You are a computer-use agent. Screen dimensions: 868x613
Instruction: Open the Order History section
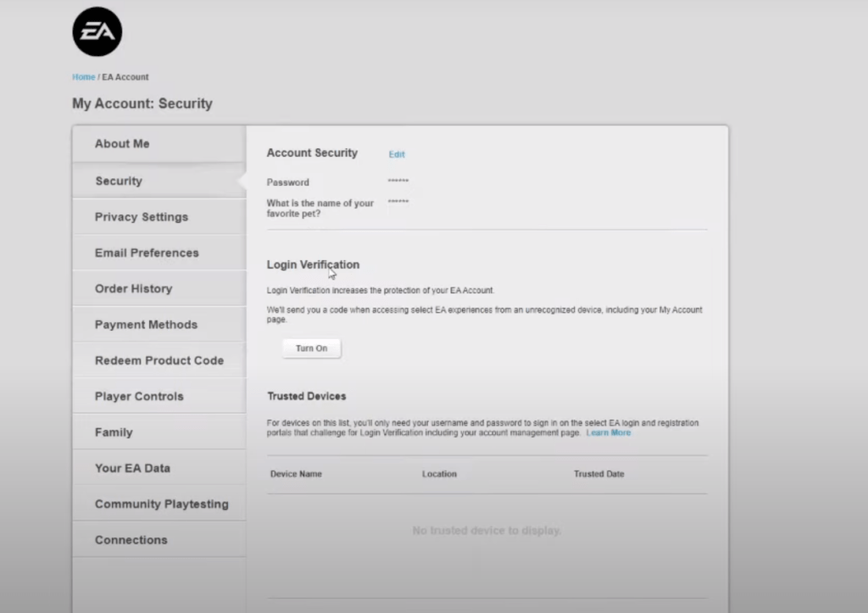point(159,289)
